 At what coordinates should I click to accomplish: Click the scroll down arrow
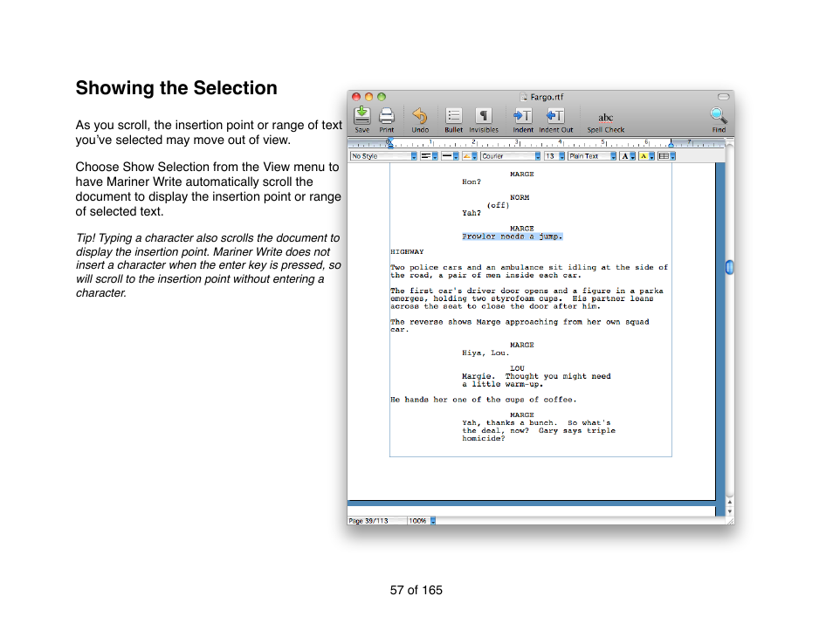pyautogui.click(x=729, y=510)
